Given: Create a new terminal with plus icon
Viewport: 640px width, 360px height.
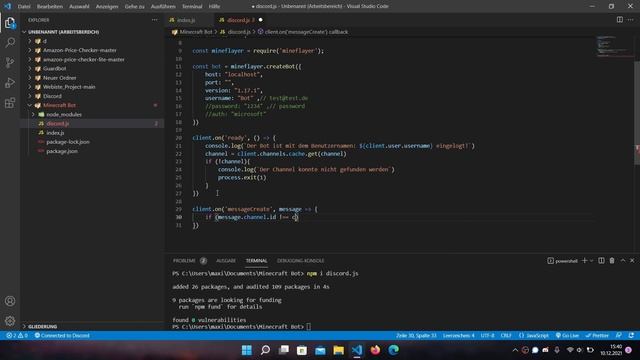Looking at the screenshot, I should 584,260.
